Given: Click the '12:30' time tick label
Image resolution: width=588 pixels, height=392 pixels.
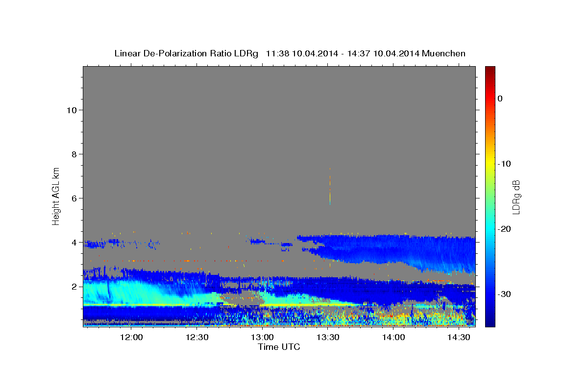Looking at the screenshot, I should point(197,337).
